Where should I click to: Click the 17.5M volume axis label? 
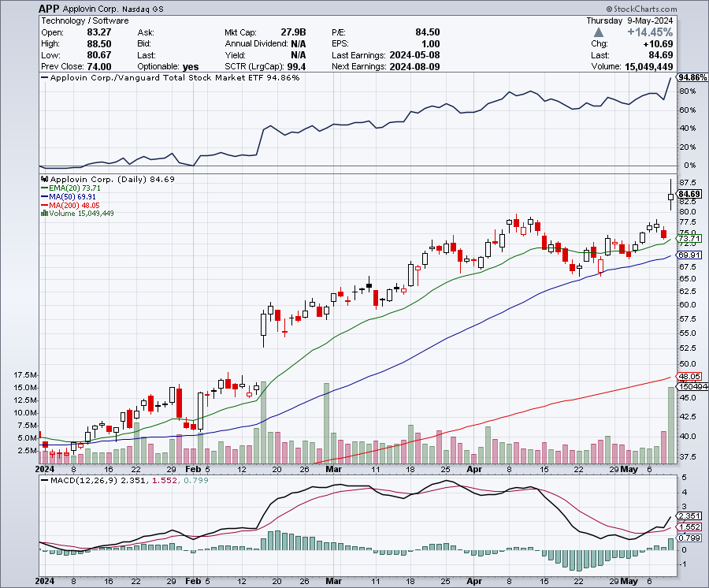[26, 375]
